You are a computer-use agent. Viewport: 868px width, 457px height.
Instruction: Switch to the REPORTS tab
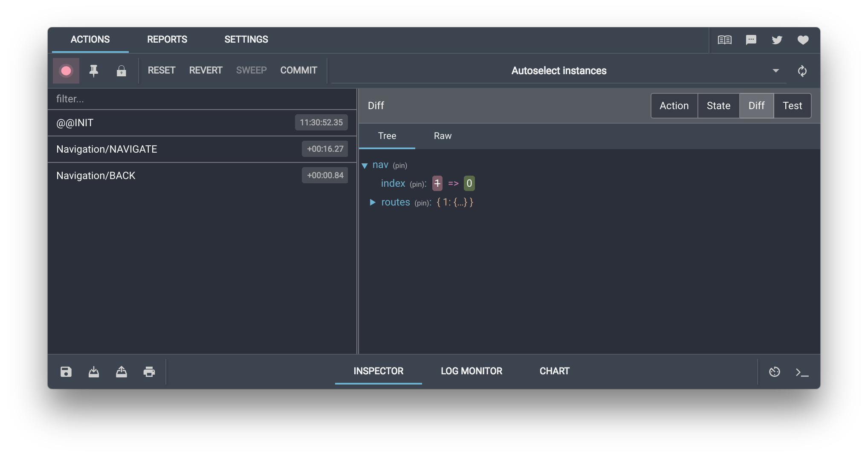(x=167, y=39)
